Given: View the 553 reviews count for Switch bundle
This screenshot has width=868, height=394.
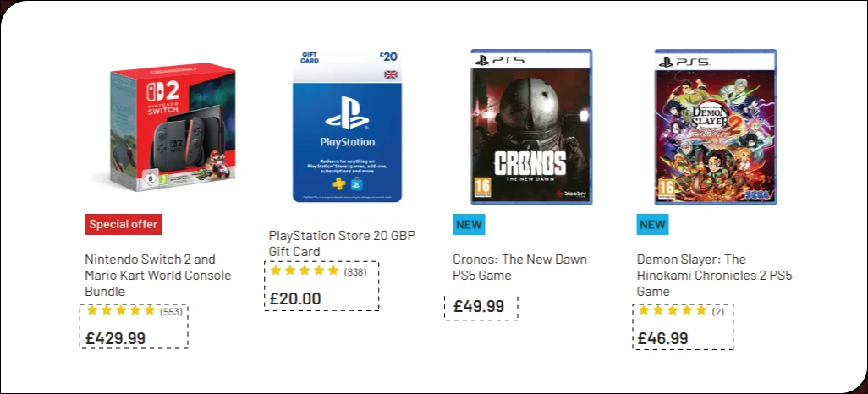Looking at the screenshot, I should click(172, 311).
